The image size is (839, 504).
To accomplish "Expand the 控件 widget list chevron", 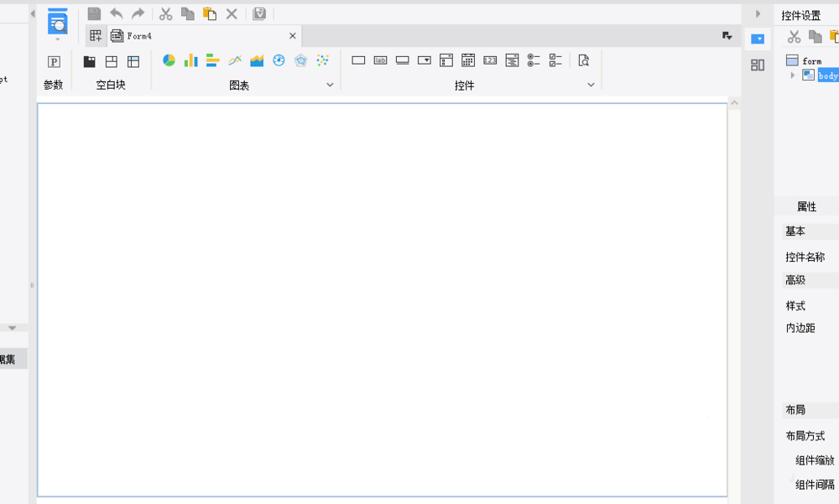I will (591, 85).
